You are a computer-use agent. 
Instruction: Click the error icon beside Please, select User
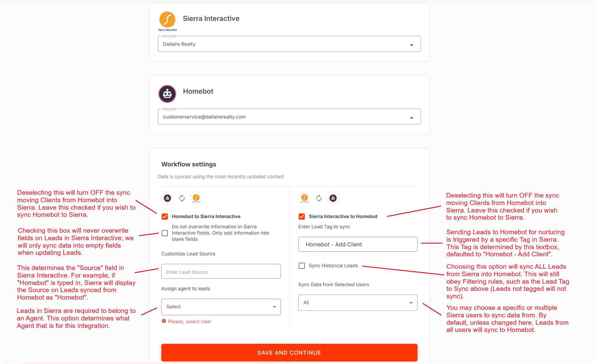click(x=164, y=321)
